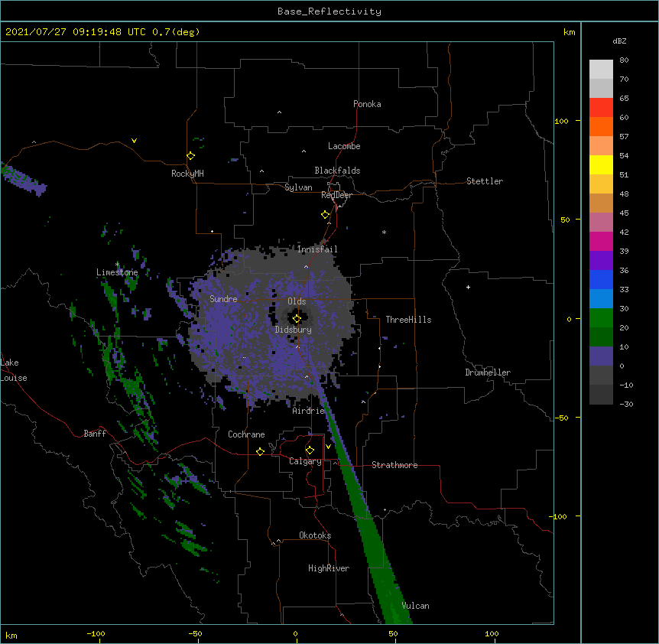659x644 pixels.
Task: Click the yellow diamond marker at RockyMH
Action: (190, 156)
